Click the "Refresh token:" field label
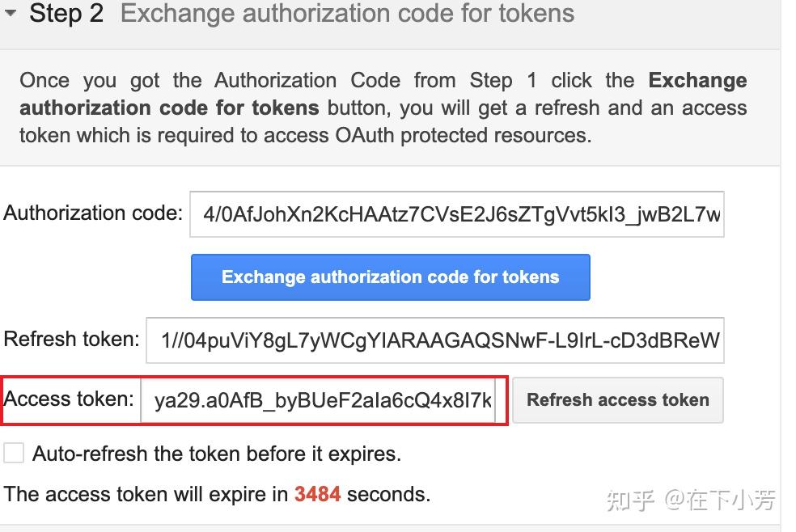This screenshot has height=532, width=796. point(72,340)
